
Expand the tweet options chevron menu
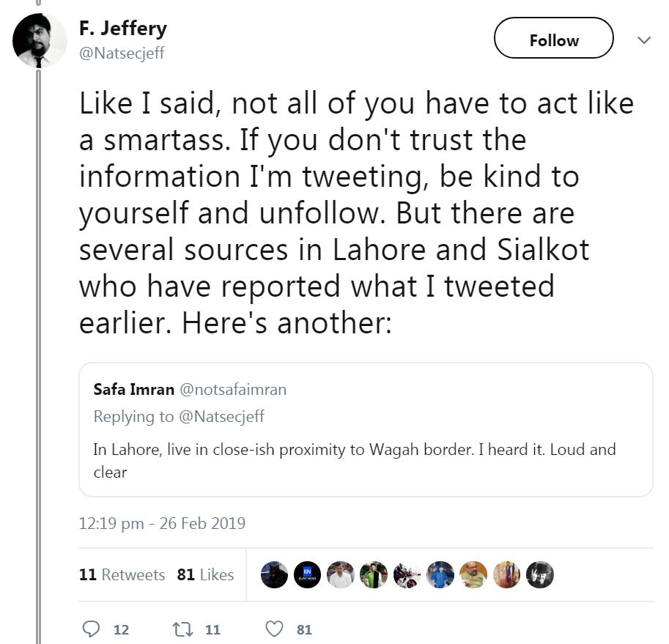(644, 40)
